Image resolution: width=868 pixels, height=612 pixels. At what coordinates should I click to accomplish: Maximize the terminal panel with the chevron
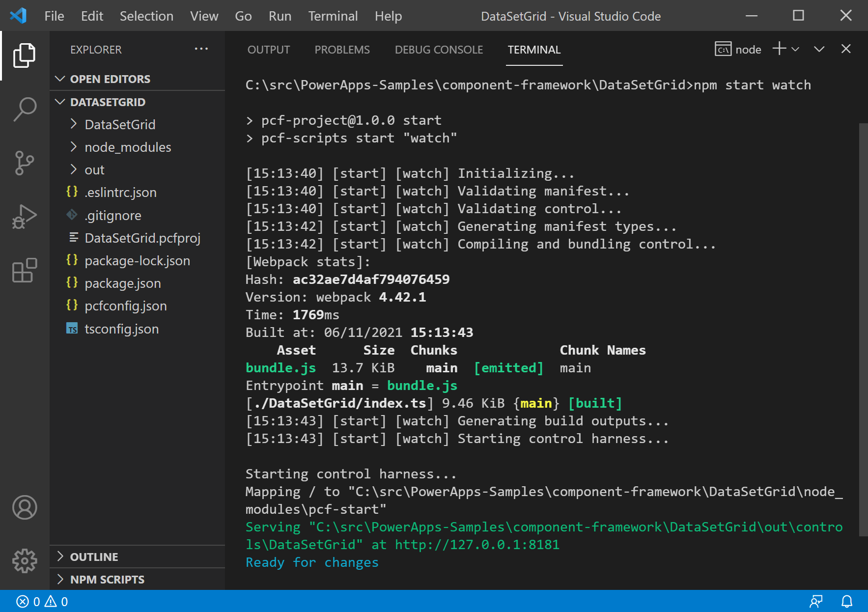tap(818, 49)
